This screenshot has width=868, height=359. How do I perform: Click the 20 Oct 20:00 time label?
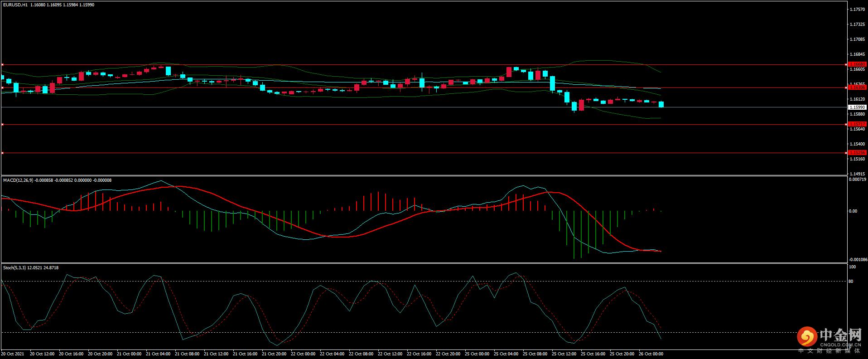(100, 354)
